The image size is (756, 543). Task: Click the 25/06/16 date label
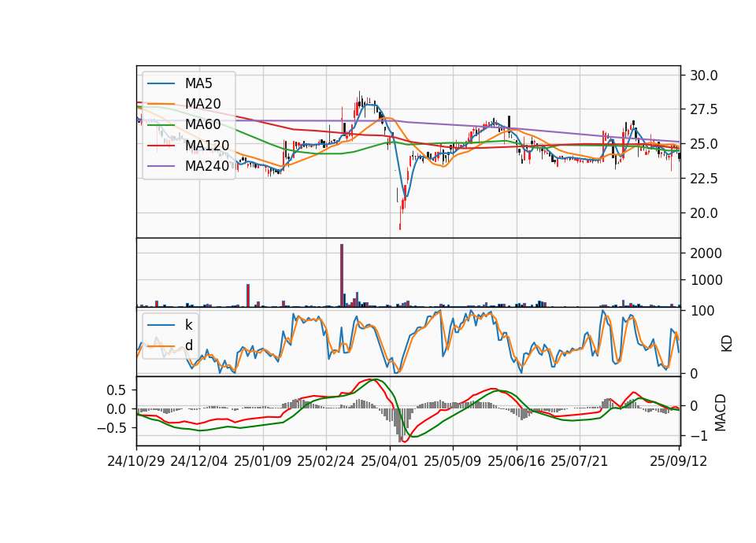tap(517, 461)
